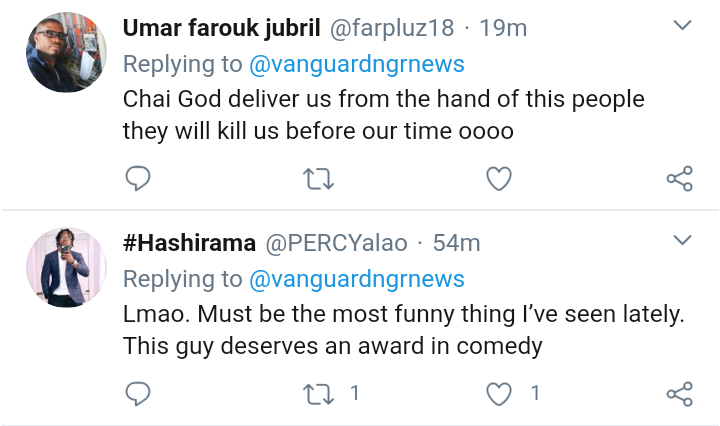Like Umar farouk jubril's tweet
This screenshot has width=720, height=426.
pyautogui.click(x=499, y=179)
